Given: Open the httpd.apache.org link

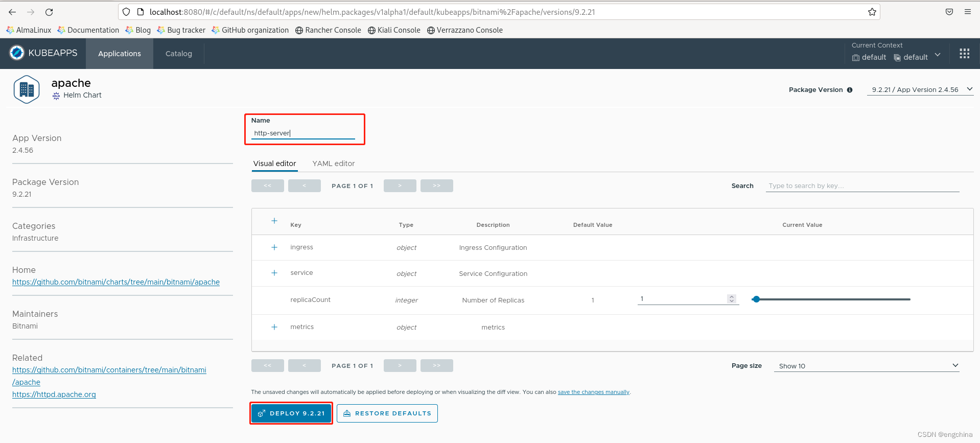Looking at the screenshot, I should coord(54,394).
